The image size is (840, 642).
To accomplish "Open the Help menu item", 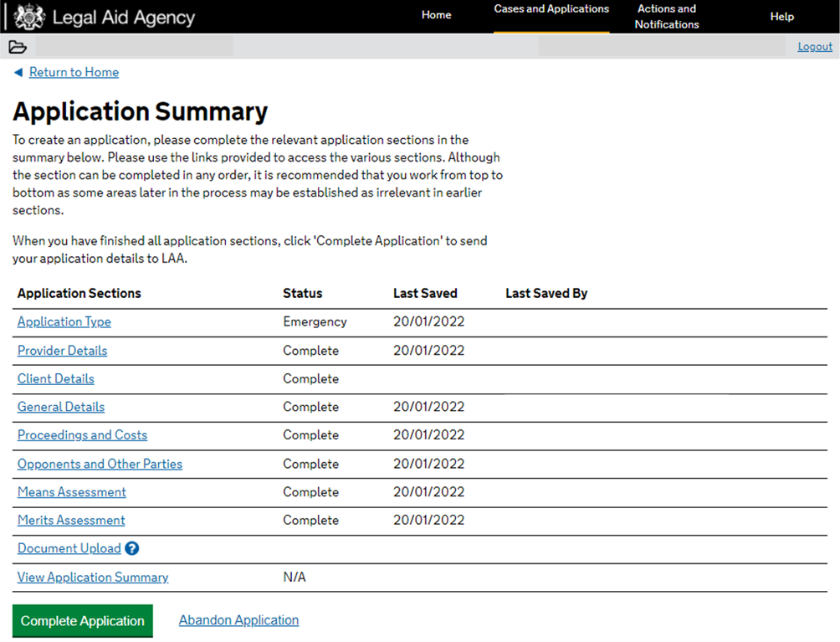I will 781,17.
